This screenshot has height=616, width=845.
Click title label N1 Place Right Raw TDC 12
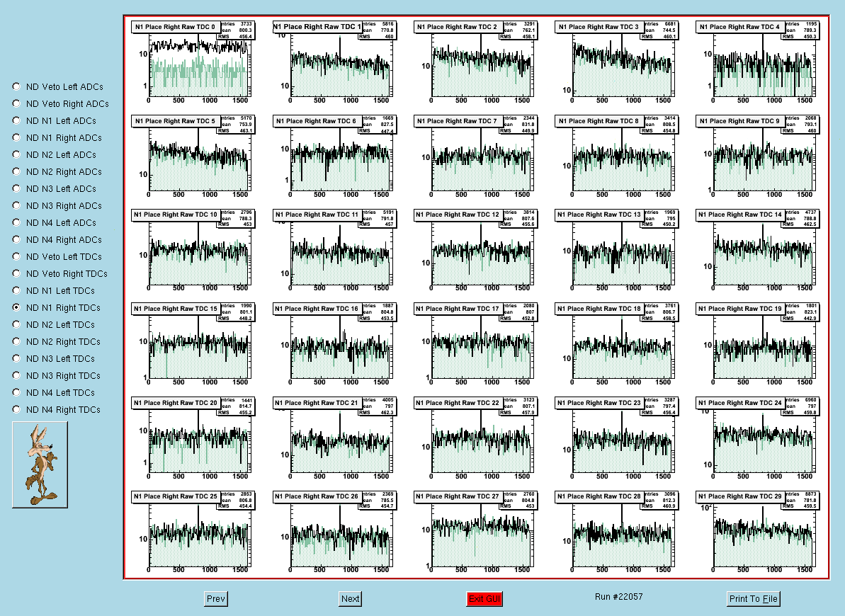[457, 215]
